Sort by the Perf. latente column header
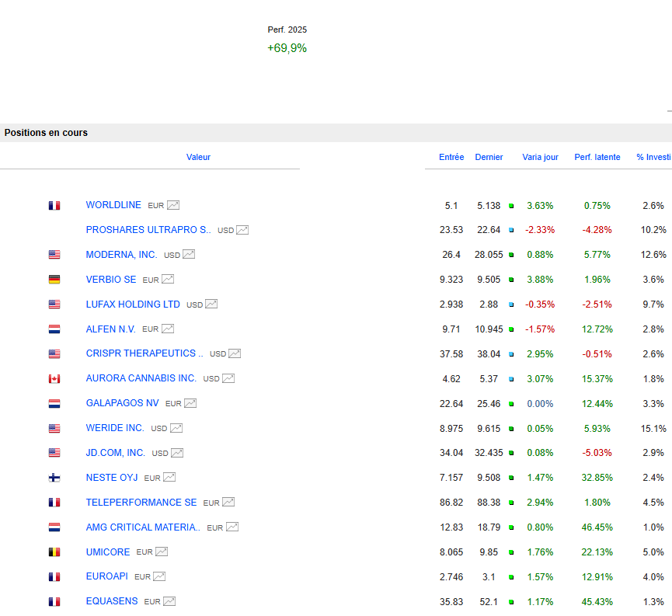 coord(597,158)
